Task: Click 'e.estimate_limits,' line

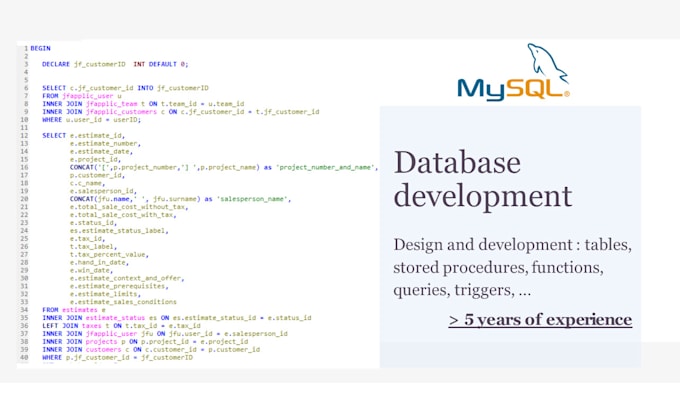Action: [105, 294]
